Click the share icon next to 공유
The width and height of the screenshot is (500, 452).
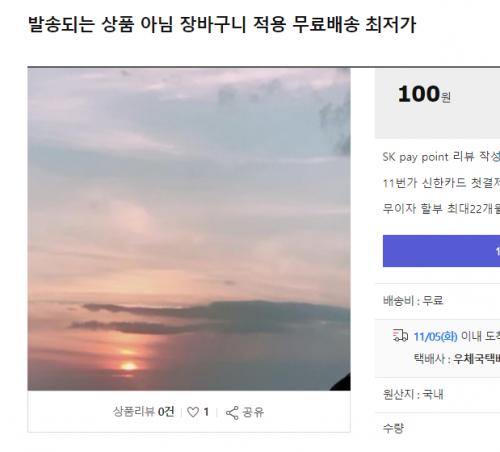232,413
